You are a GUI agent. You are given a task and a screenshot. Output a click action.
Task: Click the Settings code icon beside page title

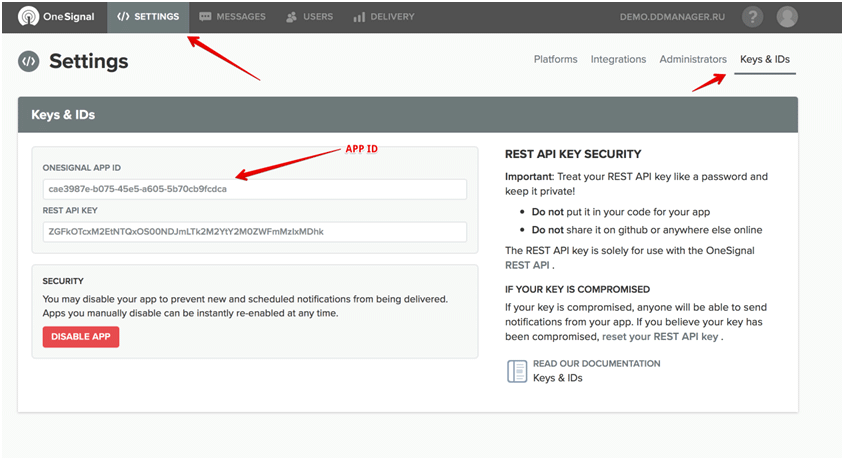click(29, 61)
